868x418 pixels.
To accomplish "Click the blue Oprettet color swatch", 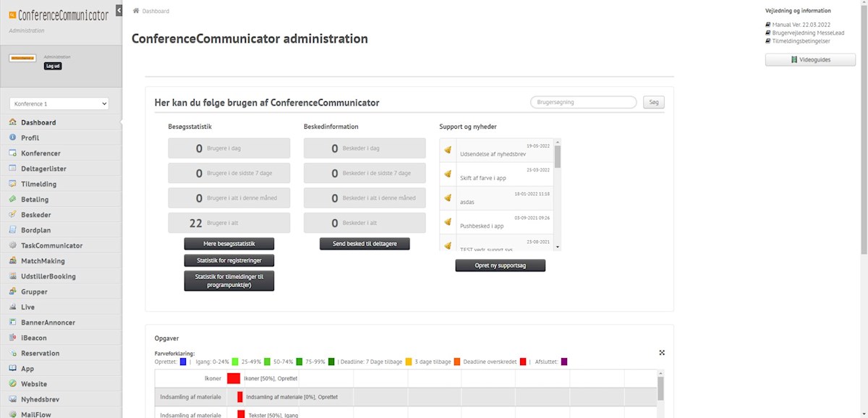I will (x=184, y=362).
